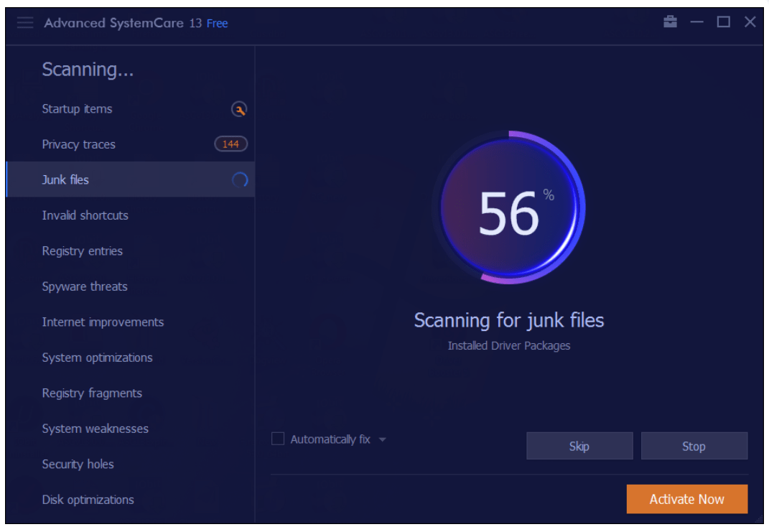The width and height of the screenshot is (769, 532).
Task: Click System weaknesses scan item
Action: coord(130,429)
